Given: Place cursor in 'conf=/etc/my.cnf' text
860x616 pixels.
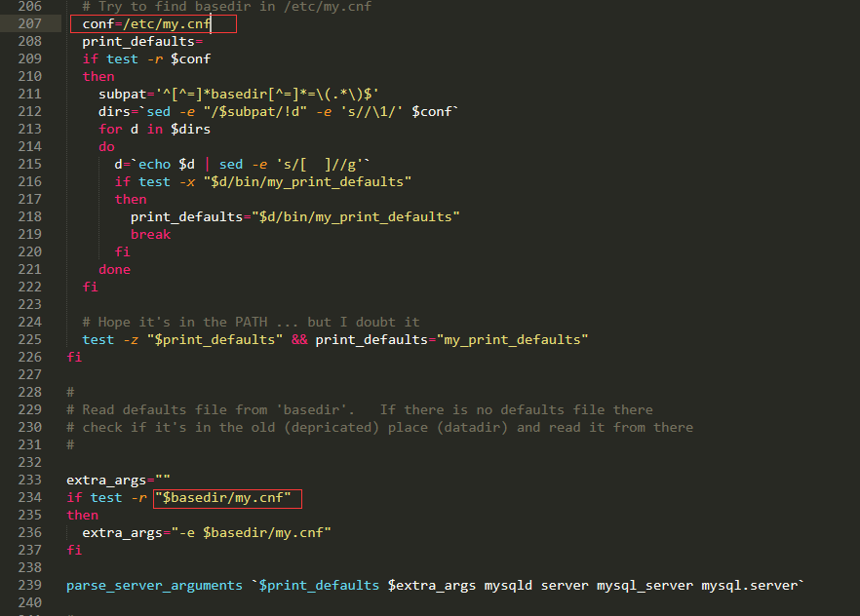Looking at the screenshot, I should (x=146, y=24).
